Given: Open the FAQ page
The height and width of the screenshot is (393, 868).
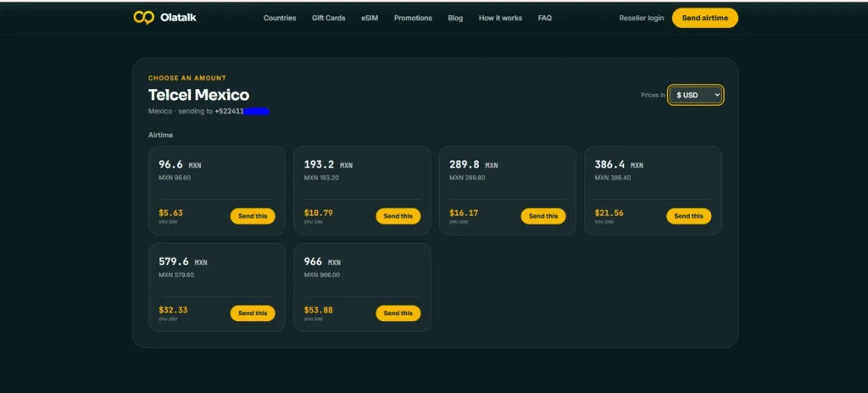Looking at the screenshot, I should pyautogui.click(x=545, y=18).
